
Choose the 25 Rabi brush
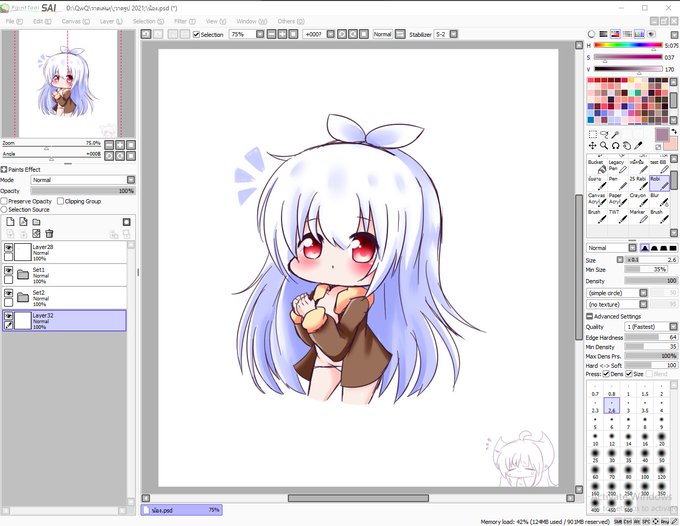pos(638,183)
